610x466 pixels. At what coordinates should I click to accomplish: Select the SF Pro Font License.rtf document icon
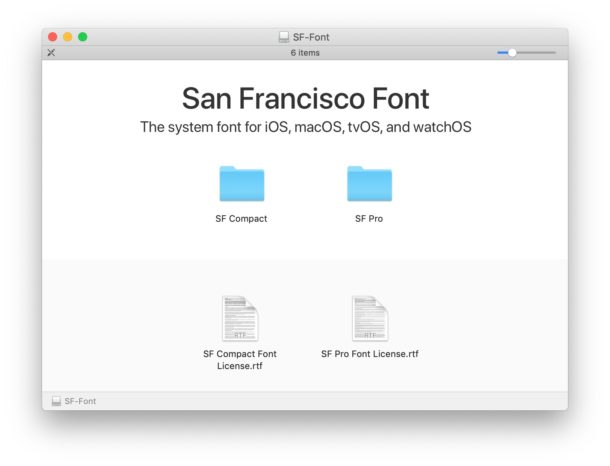[369, 318]
